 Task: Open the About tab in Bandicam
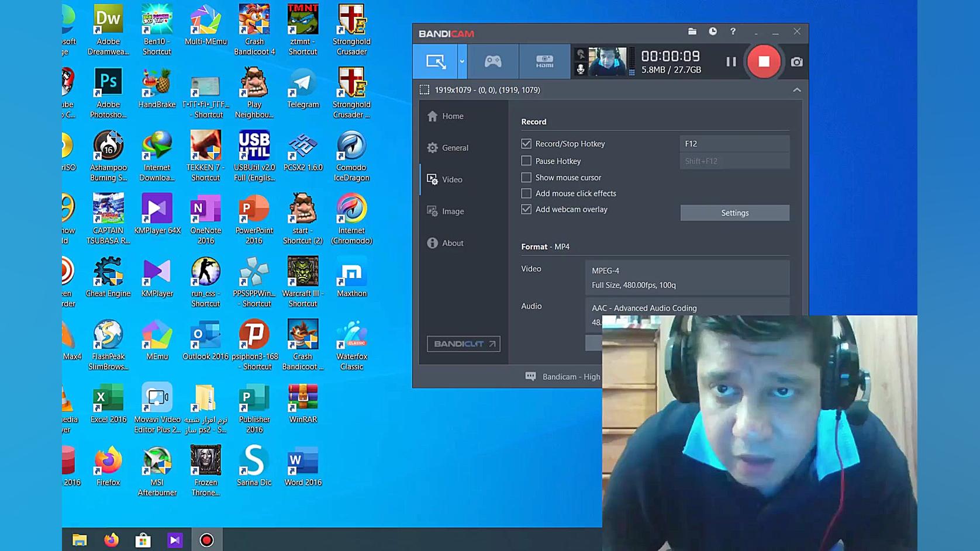click(445, 243)
